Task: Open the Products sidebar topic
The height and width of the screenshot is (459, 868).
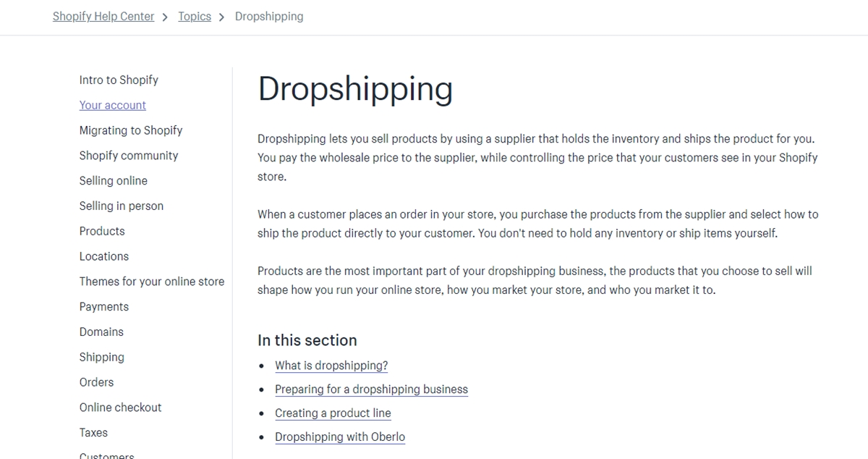Action: (102, 232)
